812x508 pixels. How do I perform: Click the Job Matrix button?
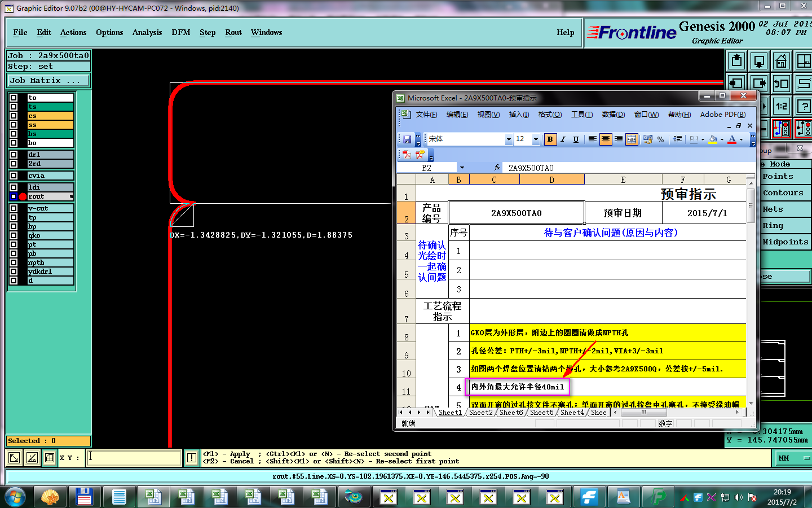pos(48,81)
